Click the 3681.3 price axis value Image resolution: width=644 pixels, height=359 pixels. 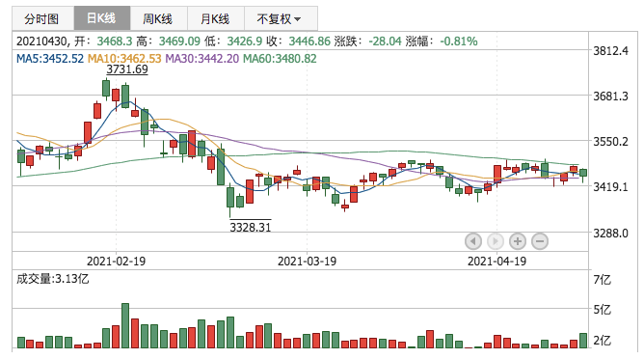(610, 97)
